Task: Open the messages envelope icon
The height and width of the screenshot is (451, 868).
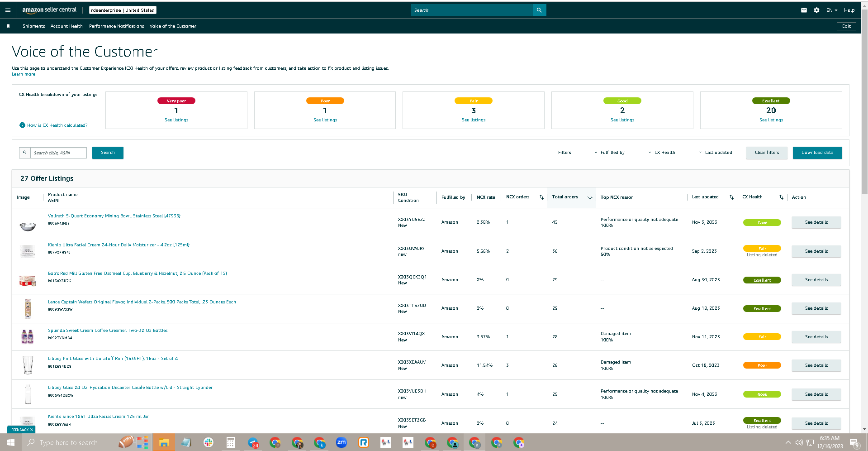Action: 804,10
